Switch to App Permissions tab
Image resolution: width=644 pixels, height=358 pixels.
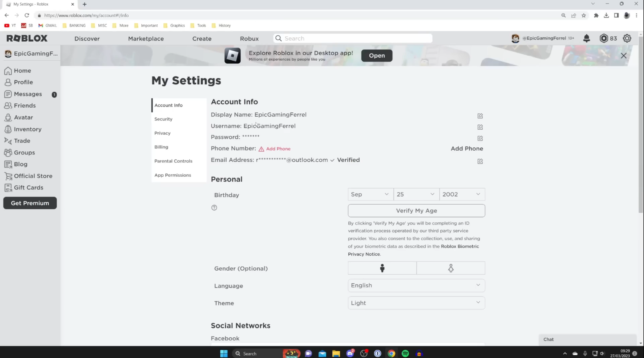179,175
